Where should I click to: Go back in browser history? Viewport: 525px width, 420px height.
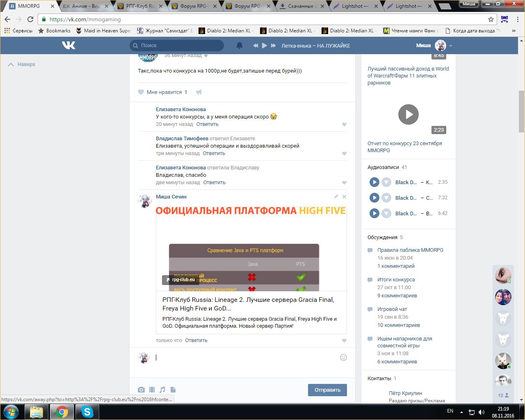coord(7,19)
